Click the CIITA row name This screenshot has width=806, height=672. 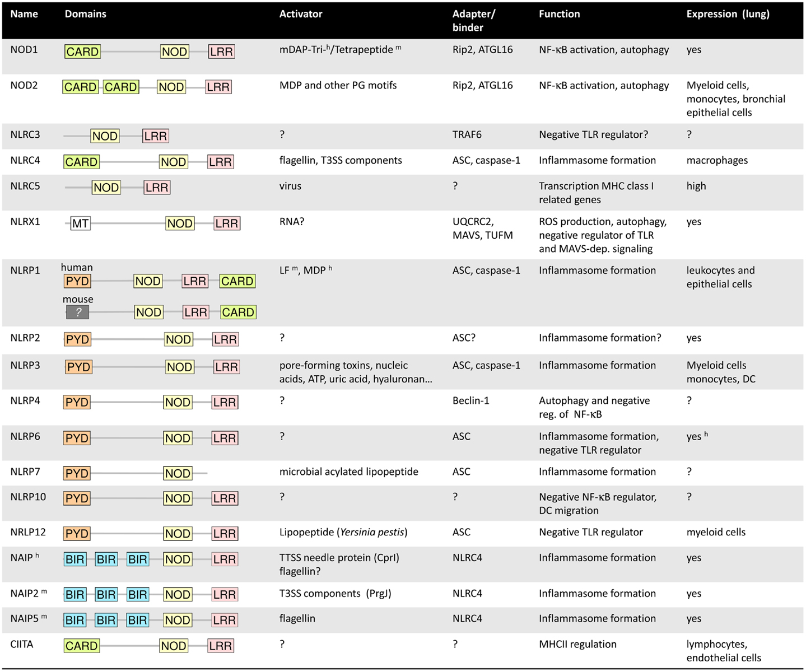coord(22,644)
